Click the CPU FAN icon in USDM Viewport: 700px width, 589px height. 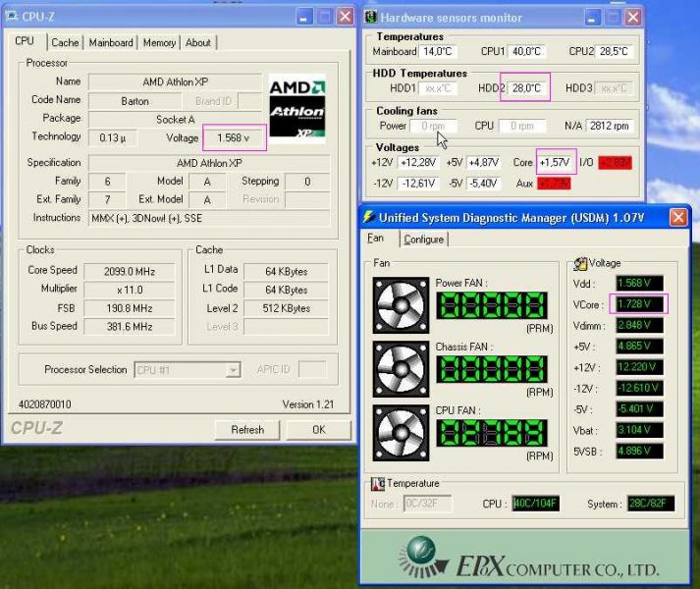coord(401,433)
